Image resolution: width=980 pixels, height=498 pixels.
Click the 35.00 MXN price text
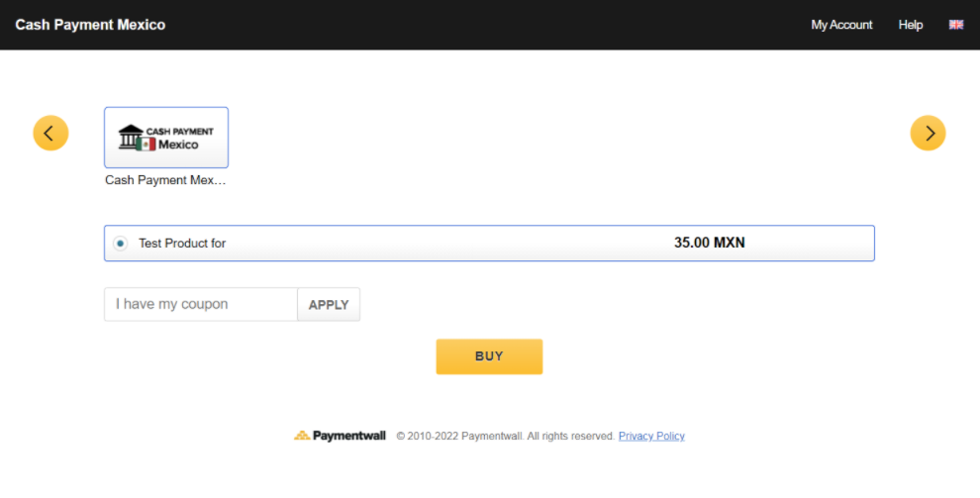[710, 244]
